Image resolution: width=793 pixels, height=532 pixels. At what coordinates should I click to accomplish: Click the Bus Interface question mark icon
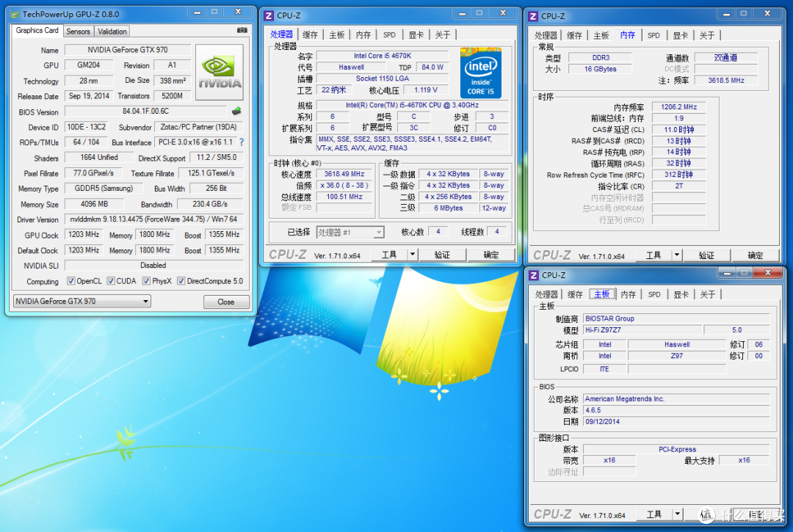pos(242,142)
